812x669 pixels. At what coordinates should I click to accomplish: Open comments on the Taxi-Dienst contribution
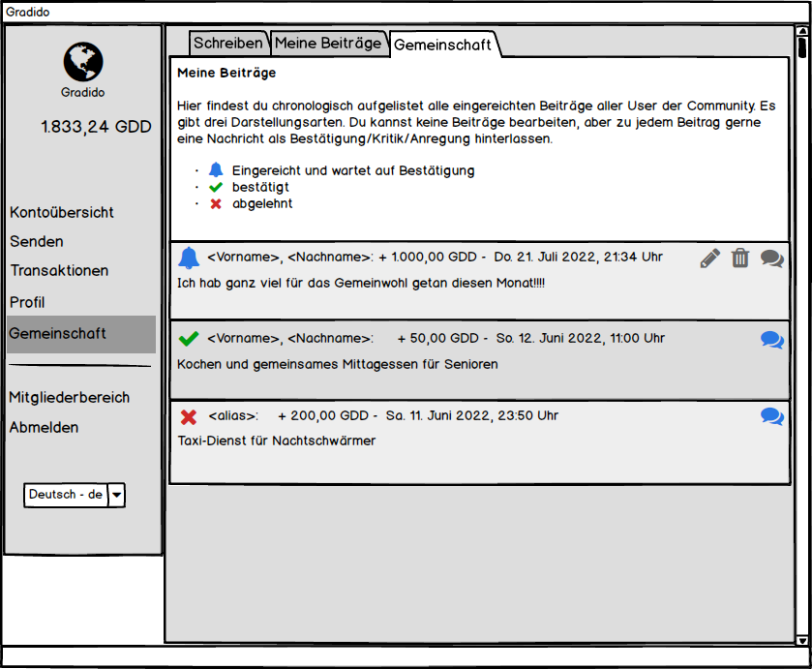coord(771,416)
